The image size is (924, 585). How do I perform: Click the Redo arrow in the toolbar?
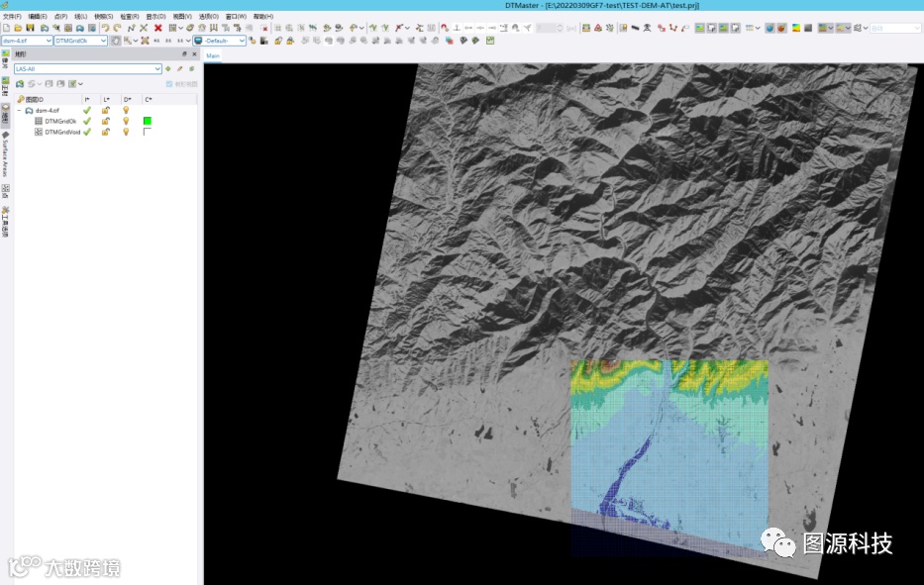117,28
